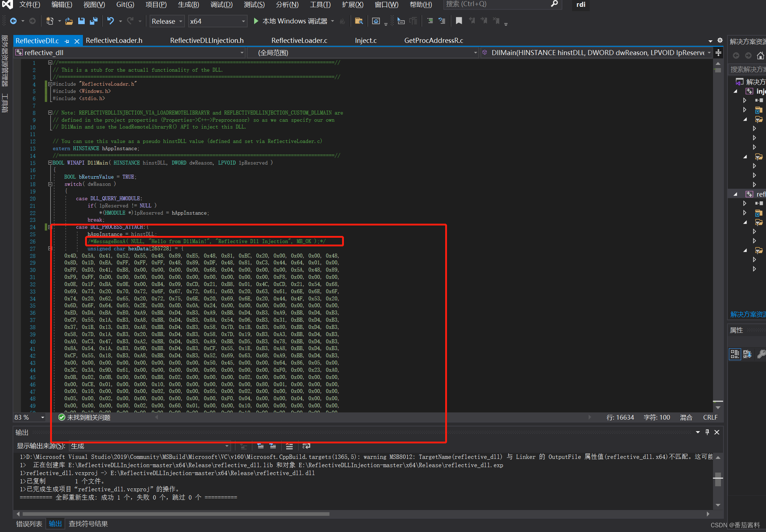Viewport: 766px width, 532px height.
Task: Toggle word wrap in output panel
Action: pyautogui.click(x=306, y=446)
